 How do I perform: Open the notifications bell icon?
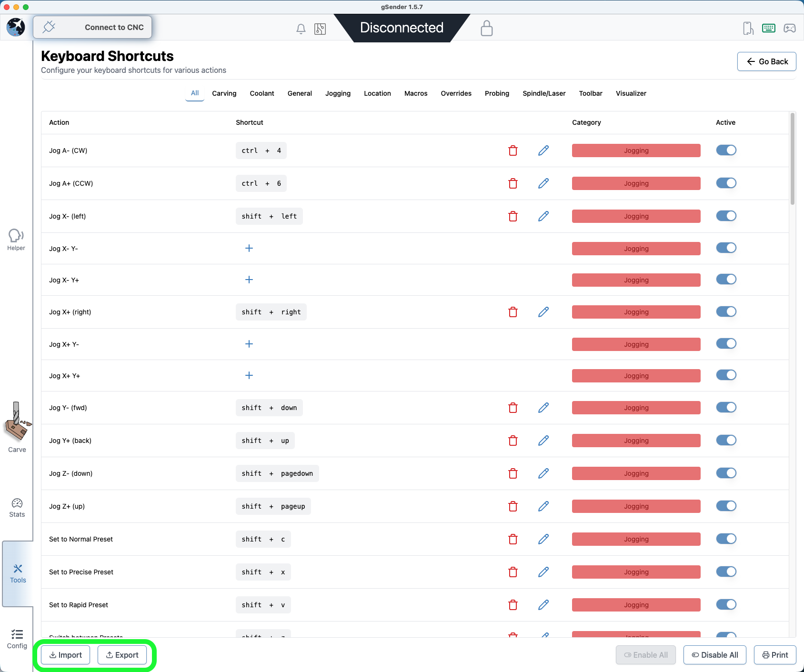point(301,29)
